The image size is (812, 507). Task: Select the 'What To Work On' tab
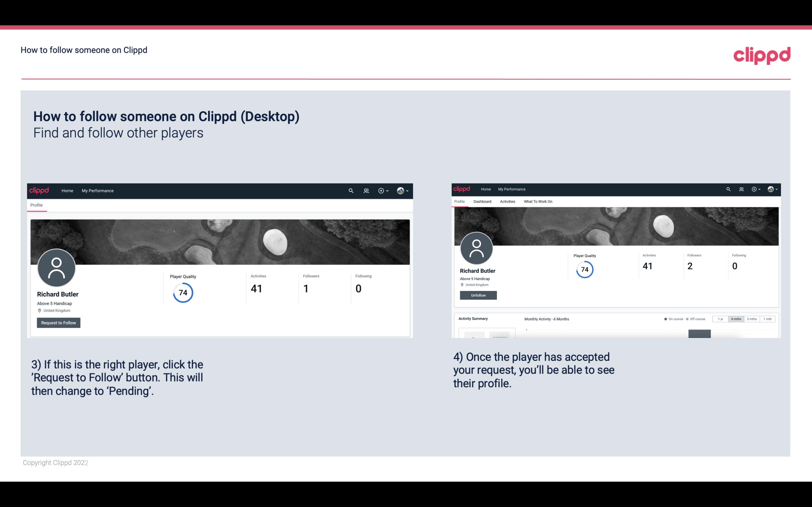pos(538,202)
